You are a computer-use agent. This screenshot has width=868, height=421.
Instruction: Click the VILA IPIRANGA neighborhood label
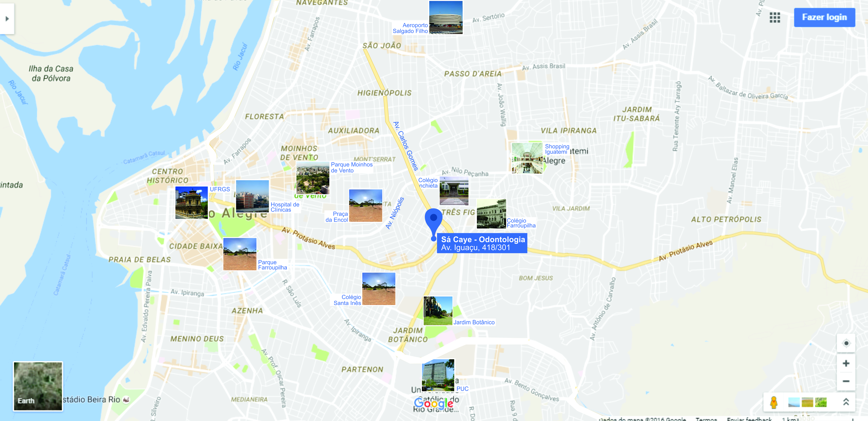(x=569, y=131)
